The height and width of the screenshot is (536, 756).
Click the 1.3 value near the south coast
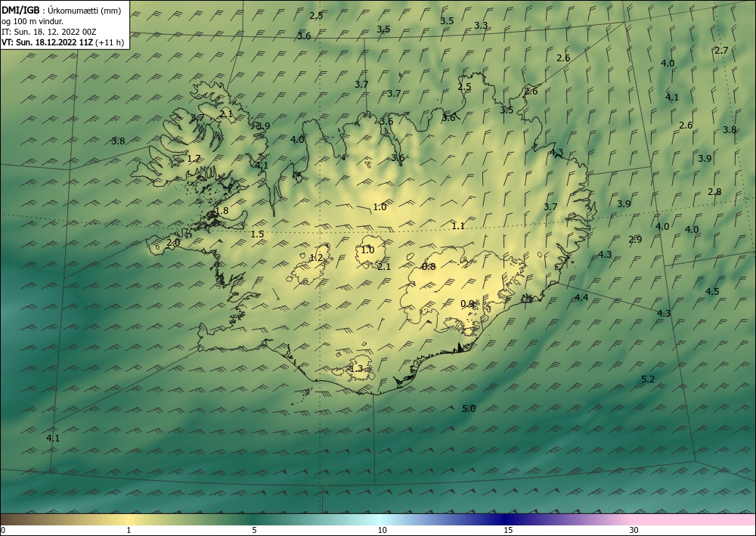tap(356, 369)
